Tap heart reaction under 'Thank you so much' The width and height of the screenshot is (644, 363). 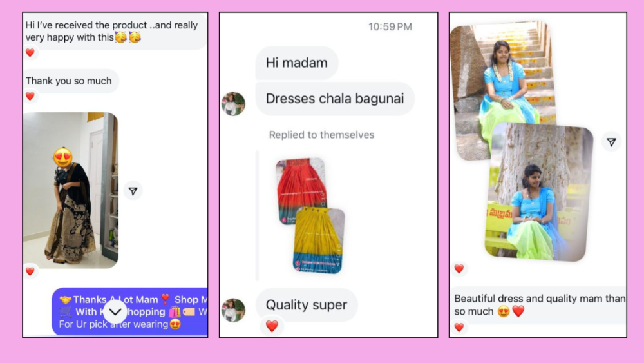[30, 96]
